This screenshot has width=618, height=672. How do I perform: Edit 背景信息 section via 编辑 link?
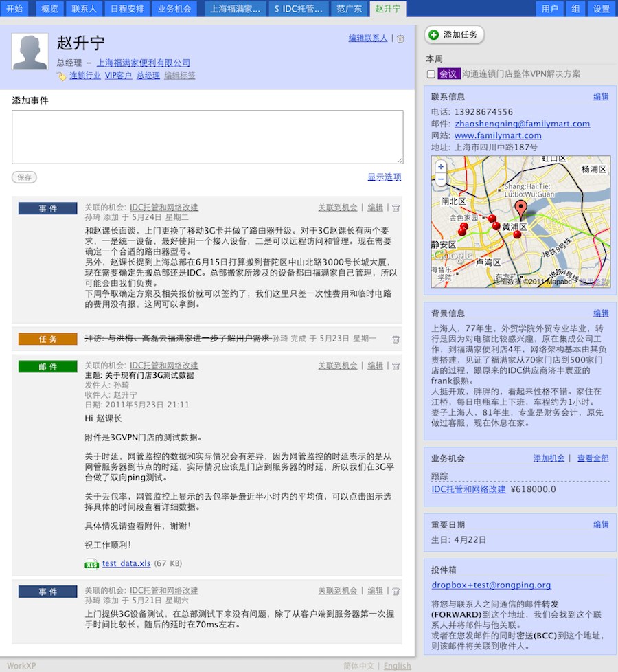pos(601,313)
